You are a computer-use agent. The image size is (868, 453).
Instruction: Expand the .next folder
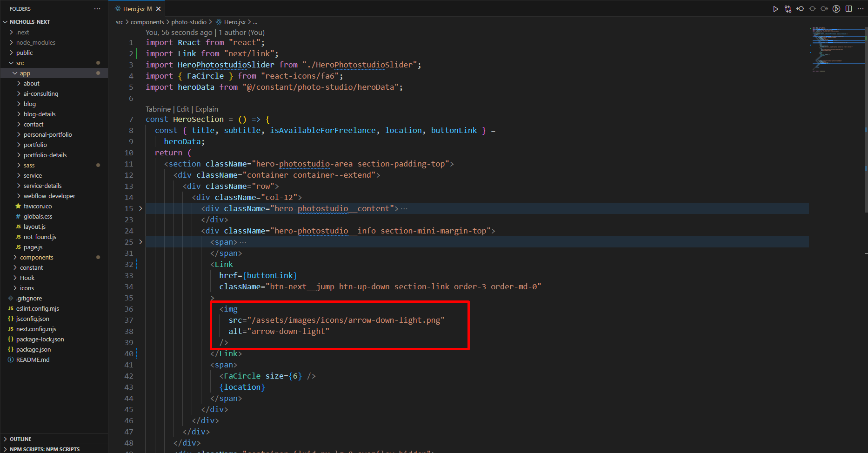[x=22, y=32]
